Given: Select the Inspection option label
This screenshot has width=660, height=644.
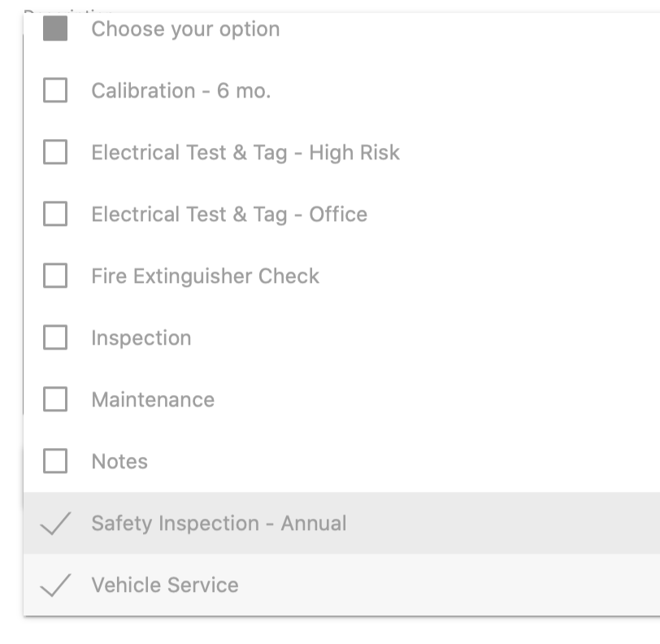Looking at the screenshot, I should (x=141, y=338).
